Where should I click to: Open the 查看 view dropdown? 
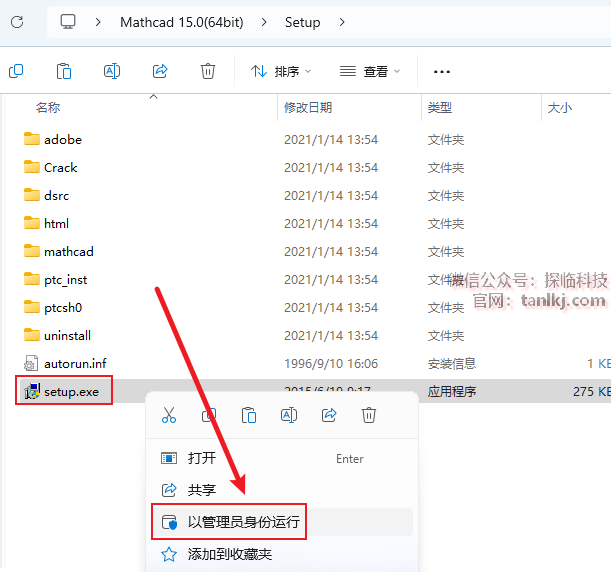pos(370,71)
